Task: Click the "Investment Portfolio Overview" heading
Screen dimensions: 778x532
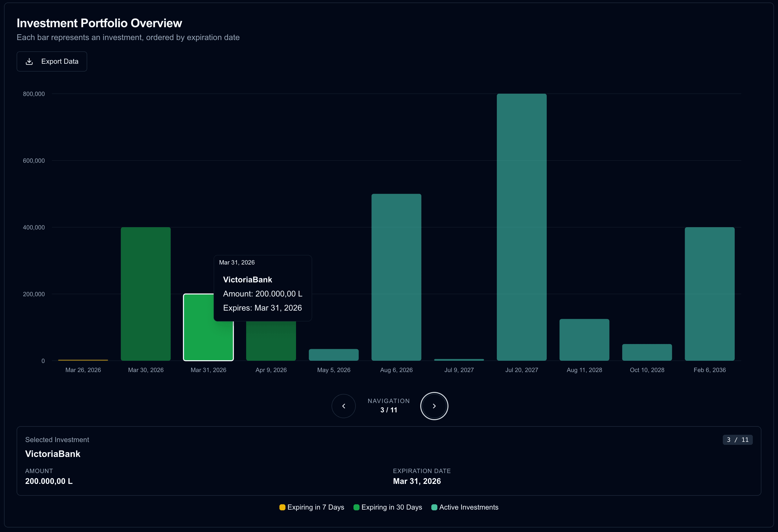Action: point(100,23)
